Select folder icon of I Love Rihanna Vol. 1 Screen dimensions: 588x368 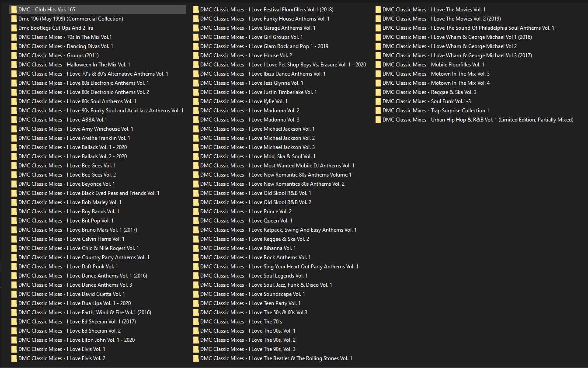[x=196, y=248]
